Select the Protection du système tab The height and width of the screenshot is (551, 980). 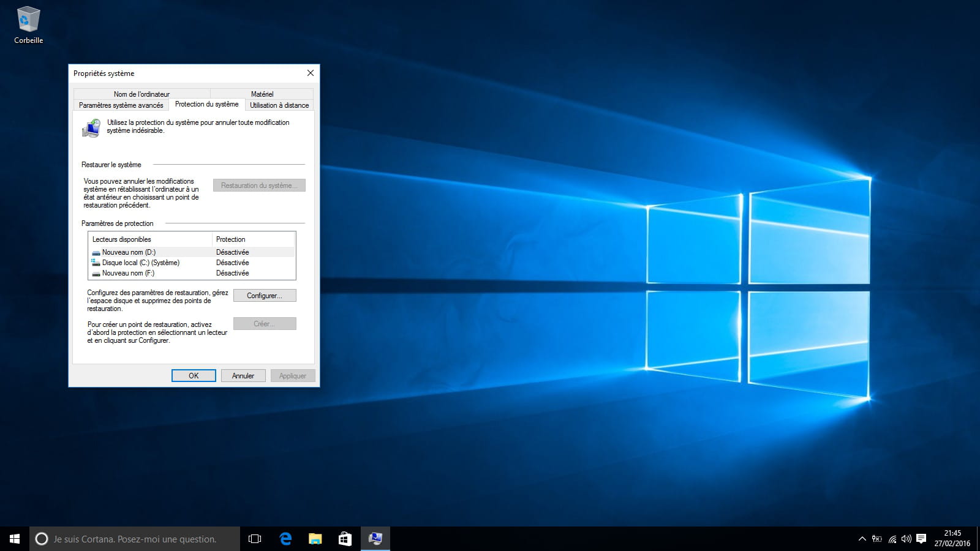[x=207, y=104]
